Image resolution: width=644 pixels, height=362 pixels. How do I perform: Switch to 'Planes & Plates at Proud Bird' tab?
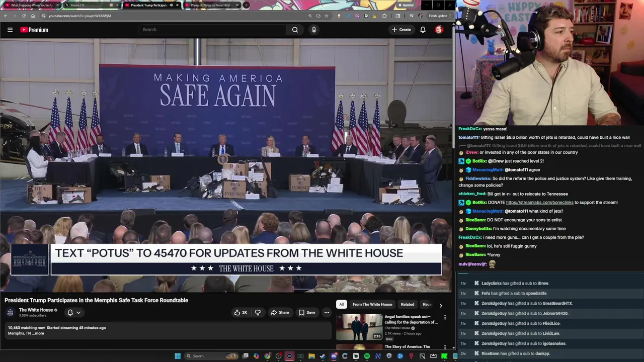[x=210, y=5]
